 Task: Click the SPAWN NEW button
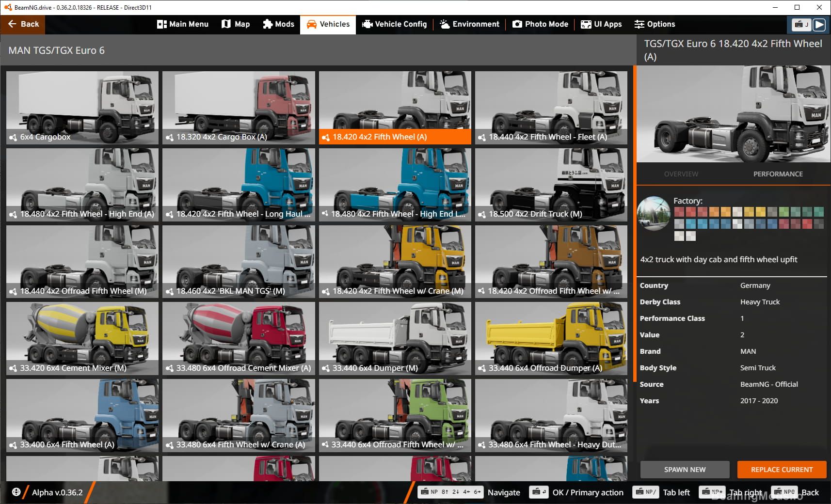tap(685, 470)
